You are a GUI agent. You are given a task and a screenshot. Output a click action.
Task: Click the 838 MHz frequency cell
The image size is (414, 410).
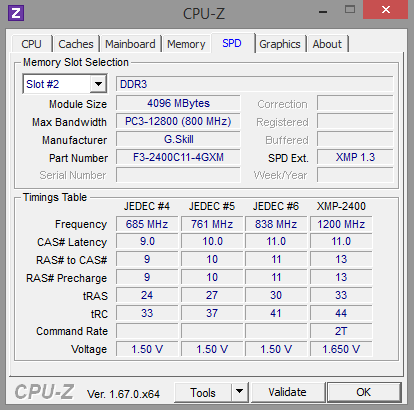point(276,224)
